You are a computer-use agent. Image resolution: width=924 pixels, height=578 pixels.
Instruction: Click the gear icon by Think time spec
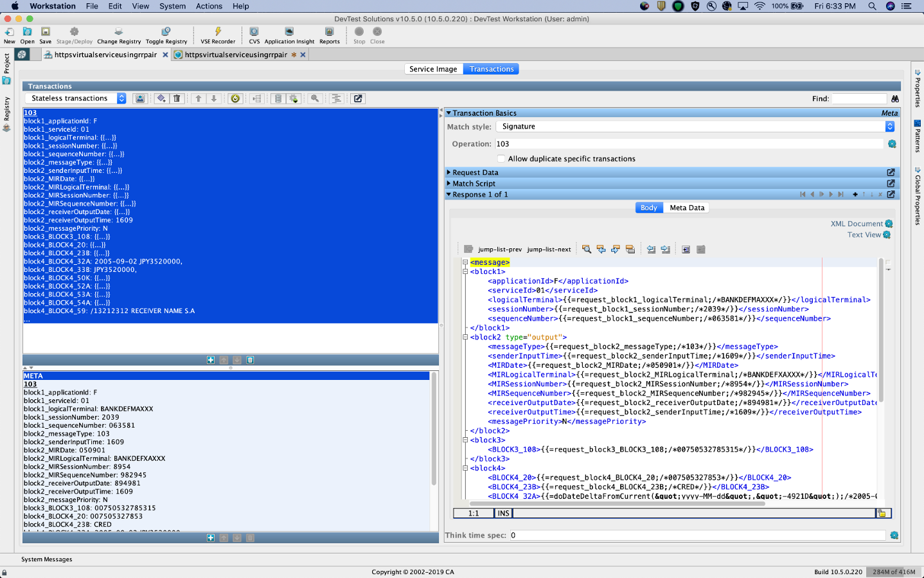[x=894, y=535]
